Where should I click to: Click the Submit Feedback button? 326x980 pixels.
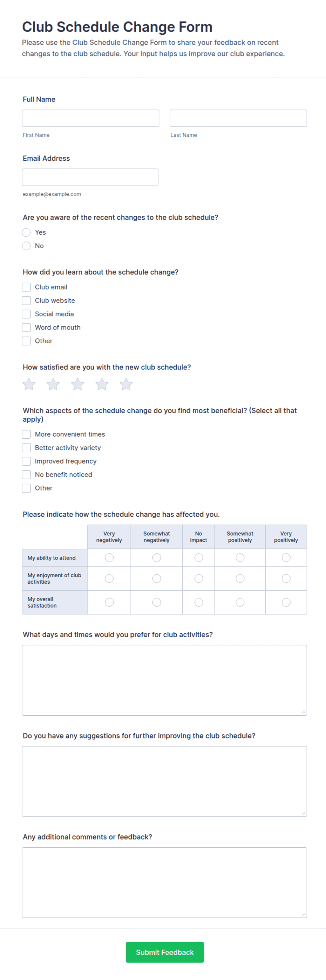[165, 953]
